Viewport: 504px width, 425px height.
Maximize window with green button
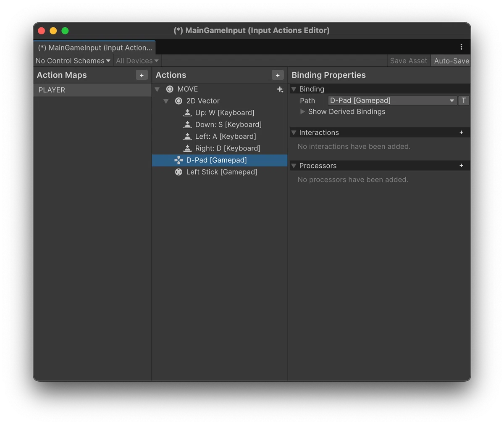(x=65, y=31)
